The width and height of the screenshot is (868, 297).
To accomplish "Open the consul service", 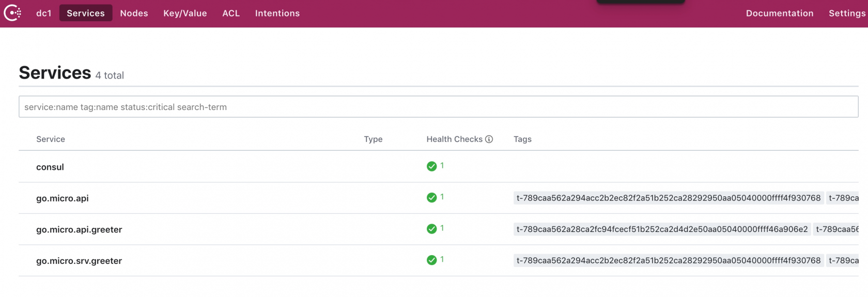I will click(50, 167).
